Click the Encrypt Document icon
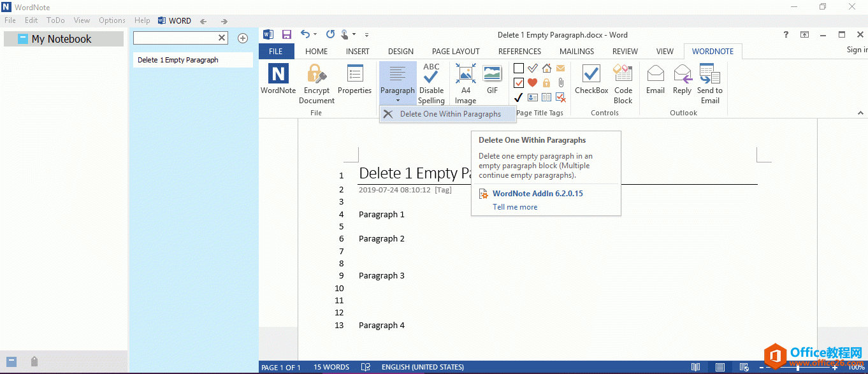Image resolution: width=868 pixels, height=374 pixels. (x=316, y=75)
